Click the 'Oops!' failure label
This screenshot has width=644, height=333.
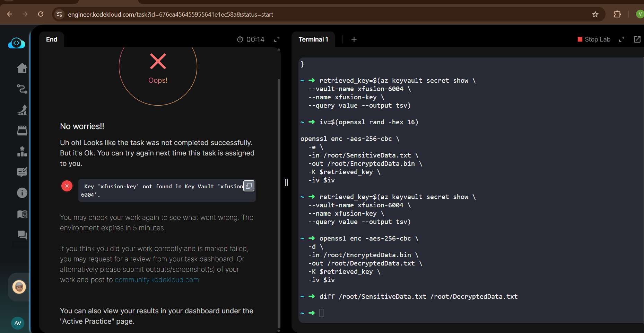[x=158, y=80]
